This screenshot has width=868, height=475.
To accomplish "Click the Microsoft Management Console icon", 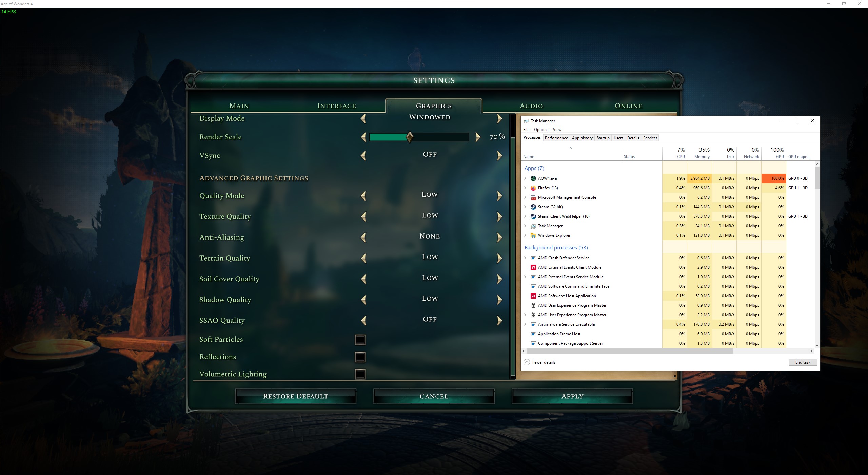I will 533,197.
